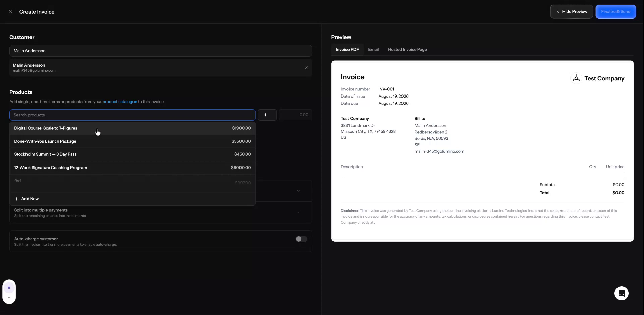Click the purple recorder stop icon

(x=9, y=288)
